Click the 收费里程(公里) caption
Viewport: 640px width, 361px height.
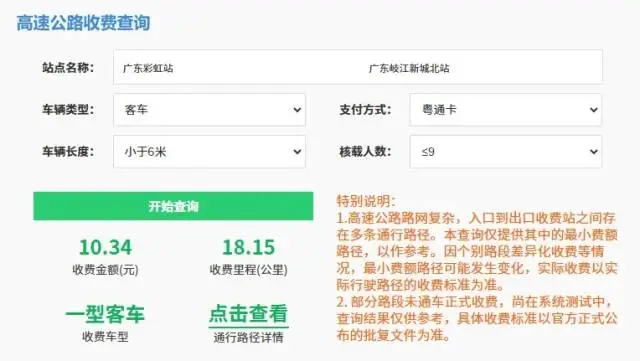(x=249, y=270)
